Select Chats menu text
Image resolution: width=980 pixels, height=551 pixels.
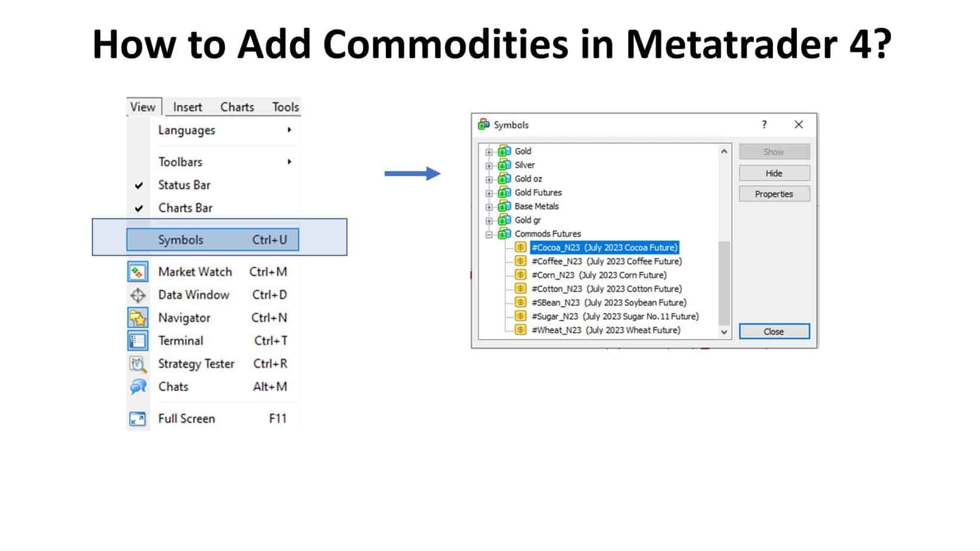[x=173, y=387]
